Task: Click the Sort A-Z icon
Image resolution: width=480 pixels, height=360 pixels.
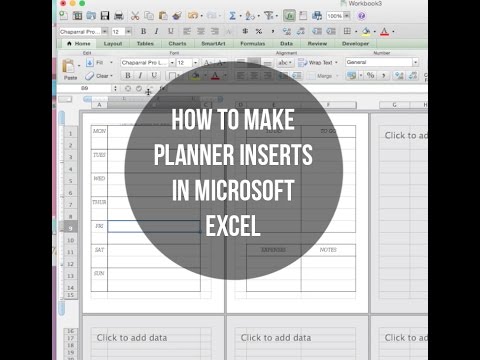Action: tap(249, 16)
